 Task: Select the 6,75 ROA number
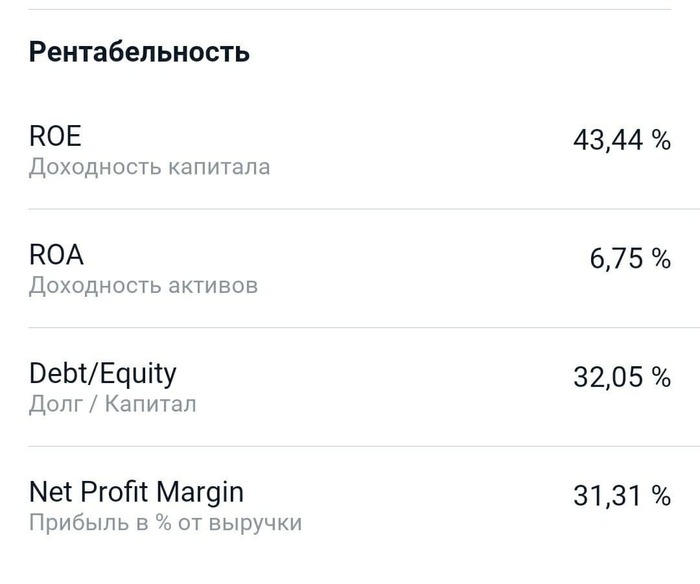click(615, 259)
